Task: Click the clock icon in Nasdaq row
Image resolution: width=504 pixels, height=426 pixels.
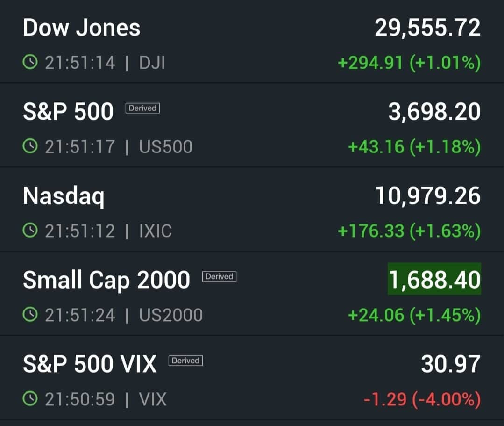Action: (30, 231)
